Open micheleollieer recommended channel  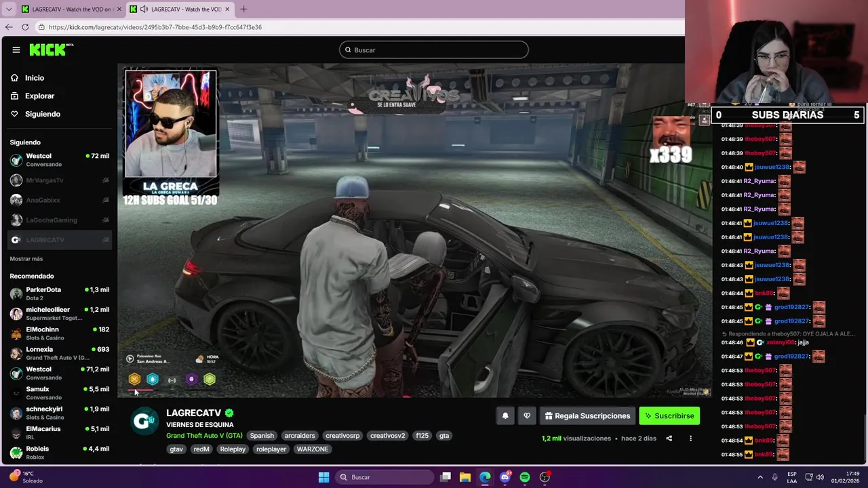click(59, 313)
